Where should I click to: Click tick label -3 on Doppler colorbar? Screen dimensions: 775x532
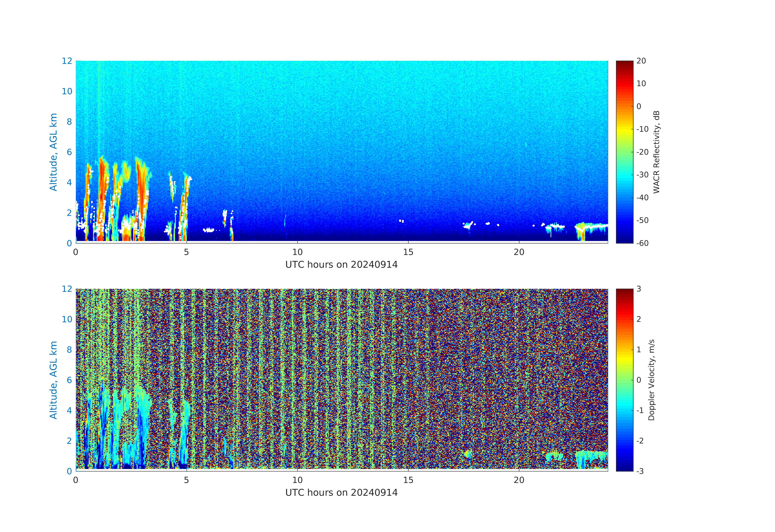point(640,471)
